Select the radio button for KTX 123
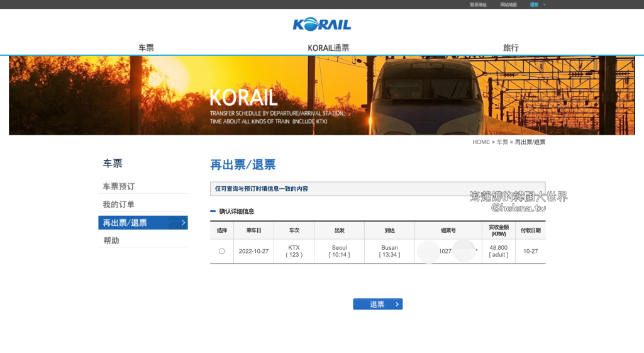The width and height of the screenshot is (644, 353). [x=221, y=251]
